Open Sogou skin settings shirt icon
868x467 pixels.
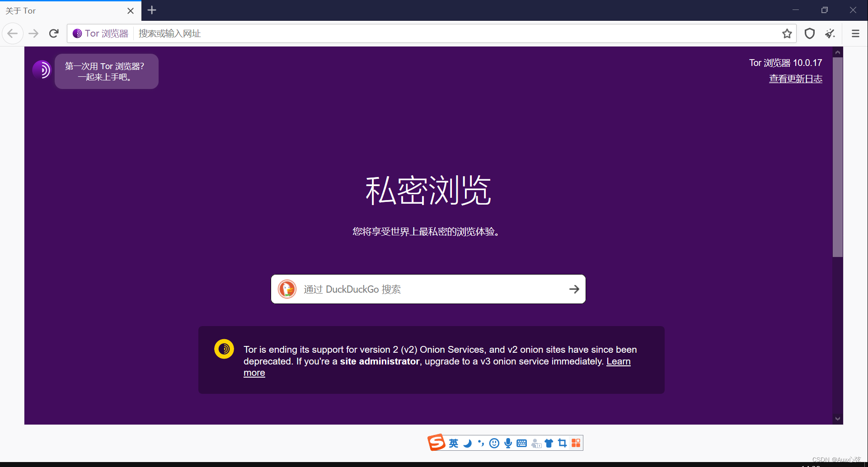[x=549, y=443]
